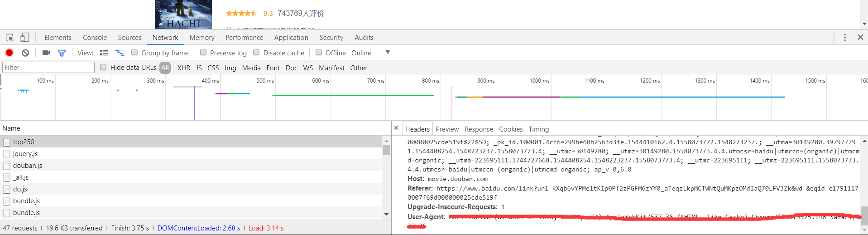Image resolution: width=868 pixels, height=235 pixels.
Task: Close the request details pane
Action: (x=396, y=128)
